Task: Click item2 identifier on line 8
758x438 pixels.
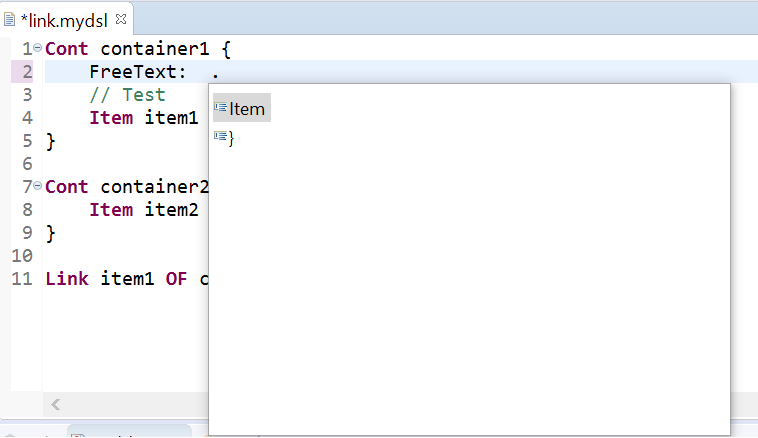Action: click(171, 210)
